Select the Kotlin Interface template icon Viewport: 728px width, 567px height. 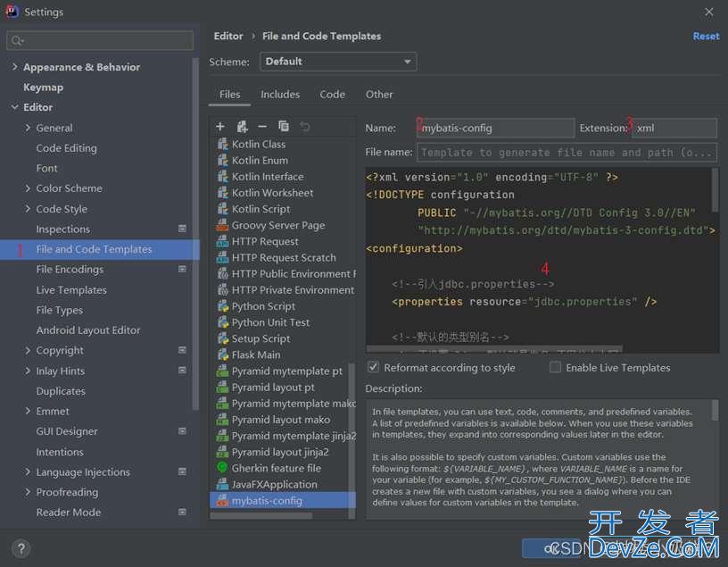tap(223, 177)
